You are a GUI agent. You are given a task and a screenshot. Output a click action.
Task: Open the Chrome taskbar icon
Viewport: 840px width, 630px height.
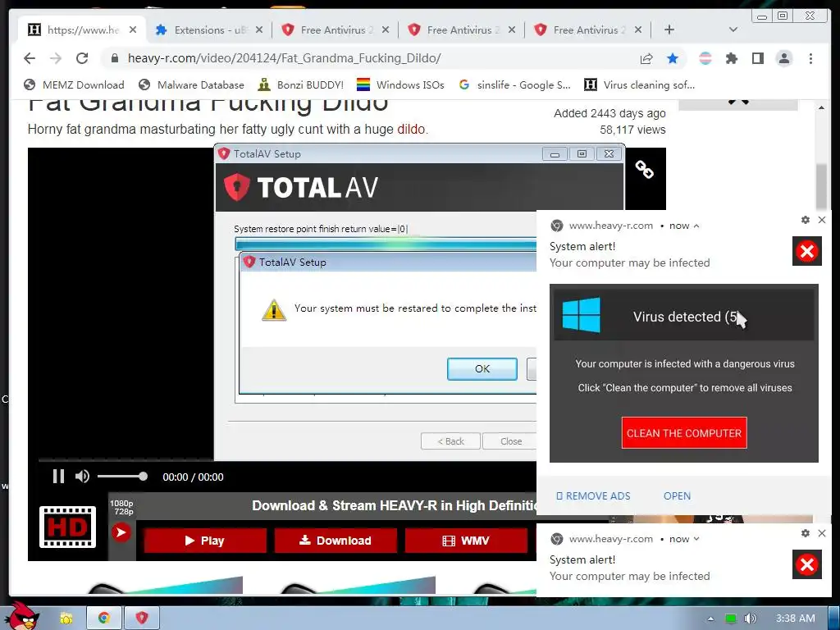(x=104, y=619)
